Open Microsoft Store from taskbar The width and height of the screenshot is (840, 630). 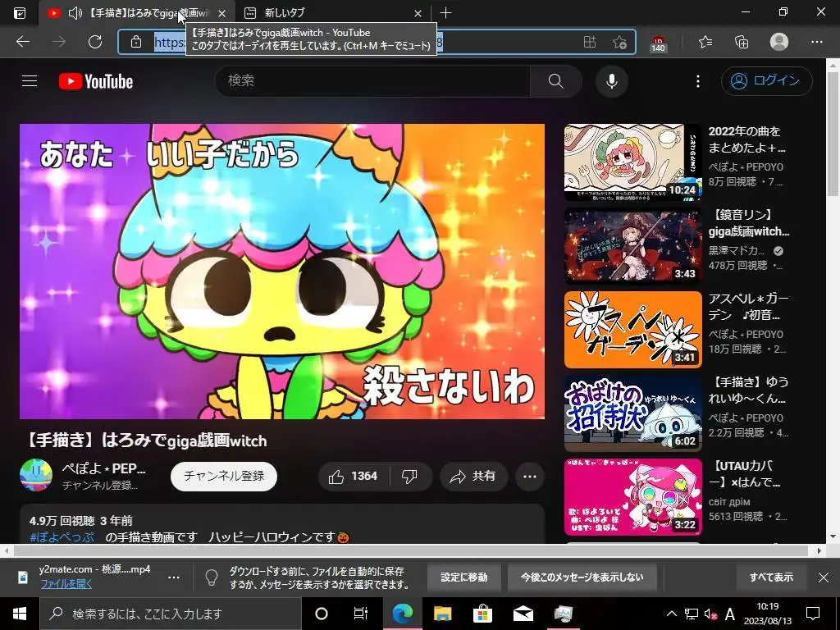tap(482, 614)
